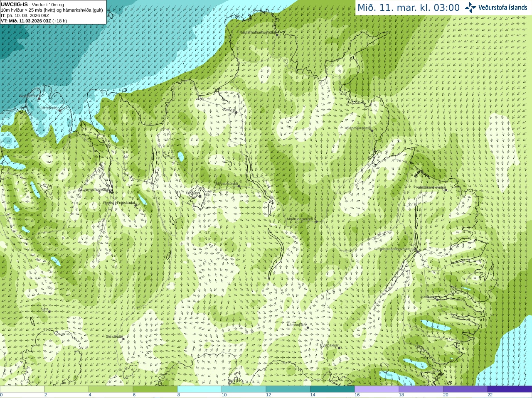Click the date title Mið. 11. mar. kl. 03:00
The image size is (532, 398).
coord(409,7)
